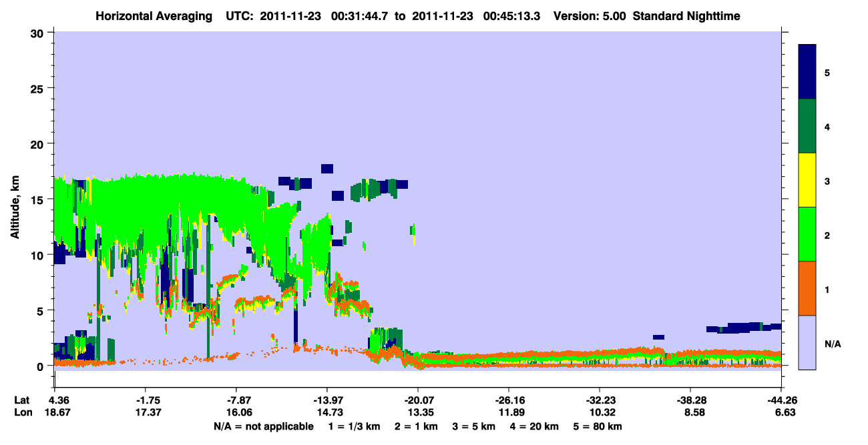
Task: Click the latitude value -44.26
Action: pos(781,400)
